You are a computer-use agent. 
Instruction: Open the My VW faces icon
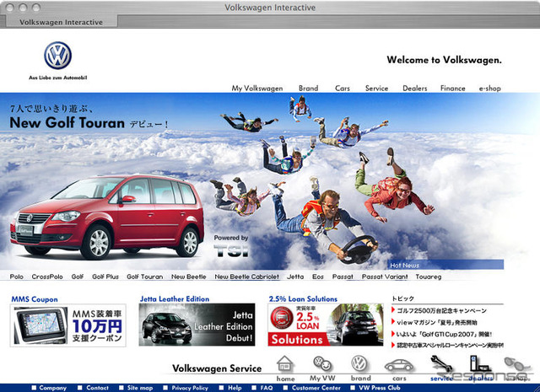coord(322,364)
